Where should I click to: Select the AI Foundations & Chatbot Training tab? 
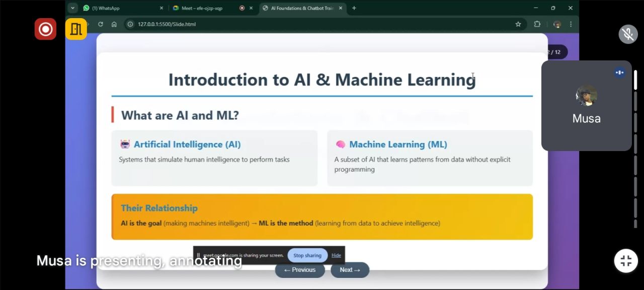click(303, 8)
